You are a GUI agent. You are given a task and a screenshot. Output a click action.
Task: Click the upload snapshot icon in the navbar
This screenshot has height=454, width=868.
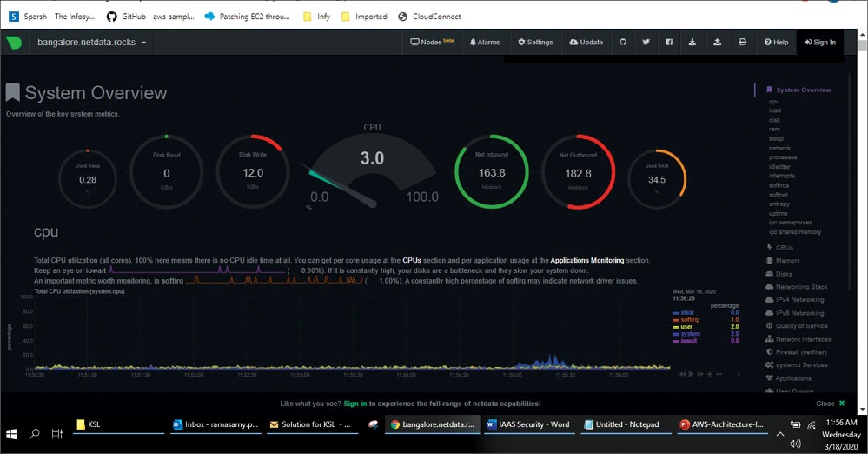pyautogui.click(x=717, y=42)
